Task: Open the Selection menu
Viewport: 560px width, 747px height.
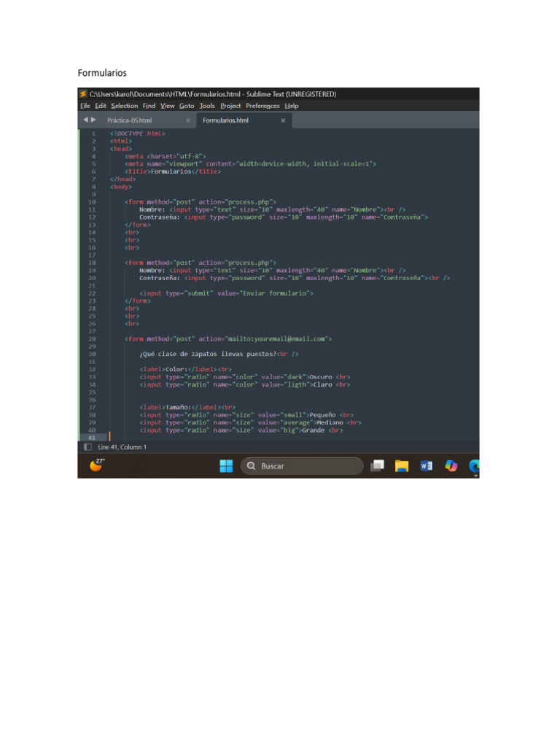Action: click(x=125, y=106)
